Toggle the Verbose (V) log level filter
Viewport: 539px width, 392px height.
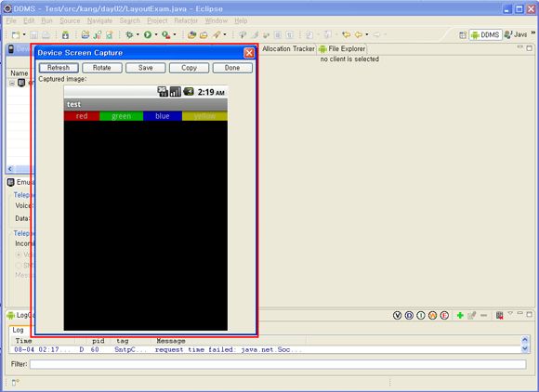coord(397,315)
